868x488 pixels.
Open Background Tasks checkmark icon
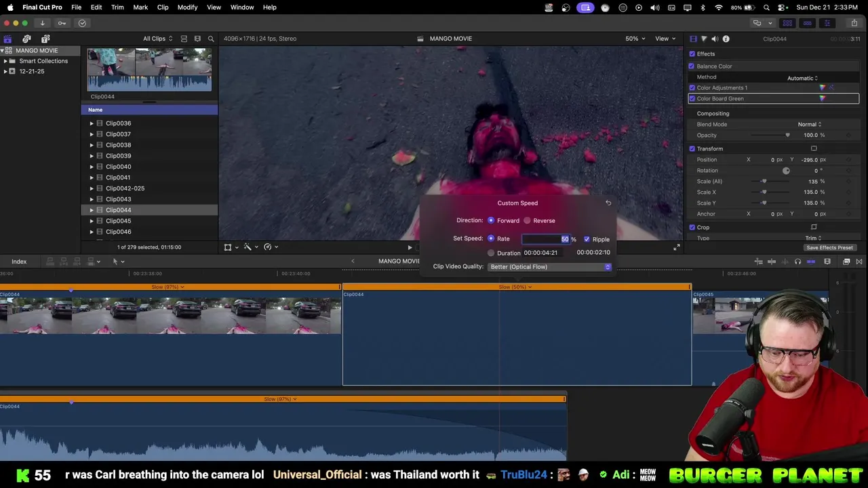click(82, 23)
